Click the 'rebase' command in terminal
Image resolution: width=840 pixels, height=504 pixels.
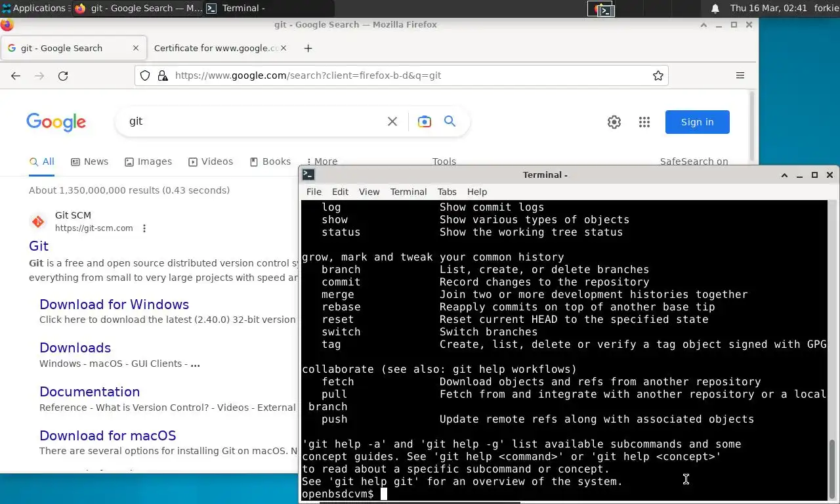click(x=341, y=307)
